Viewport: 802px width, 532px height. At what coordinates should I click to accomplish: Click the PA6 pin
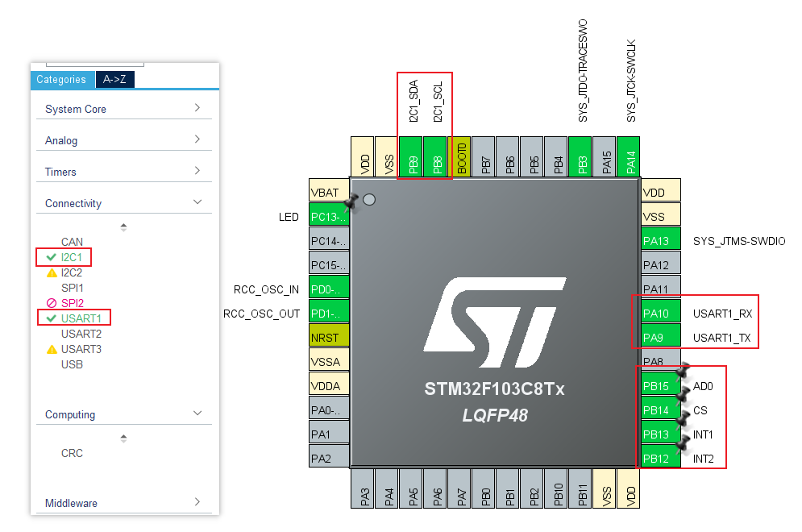434,488
